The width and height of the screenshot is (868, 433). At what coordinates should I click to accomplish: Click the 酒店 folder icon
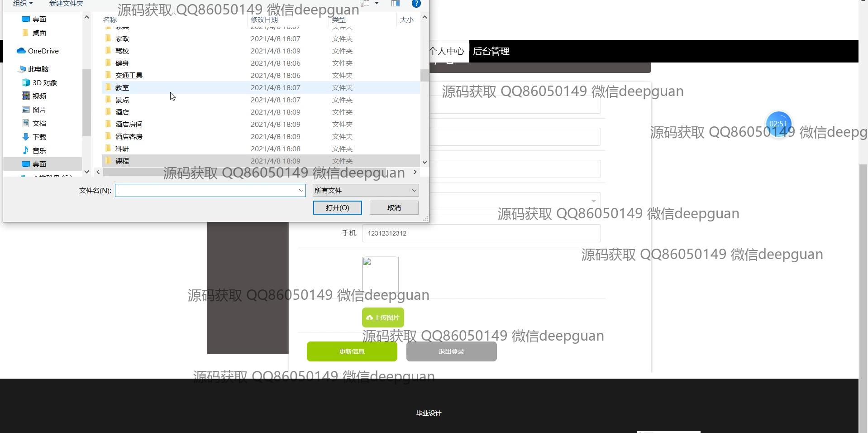tap(108, 112)
